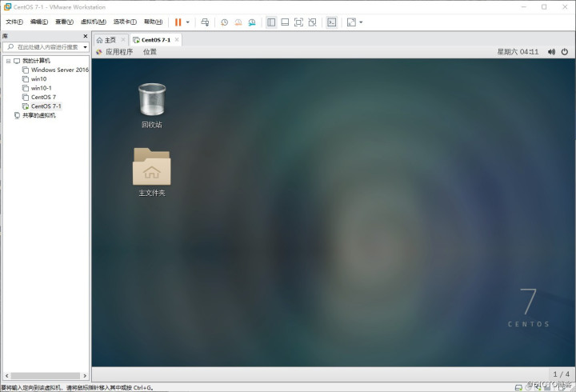Image resolution: width=576 pixels, height=392 pixels.
Task: Take a snapshot with the clock icon
Action: [224, 22]
